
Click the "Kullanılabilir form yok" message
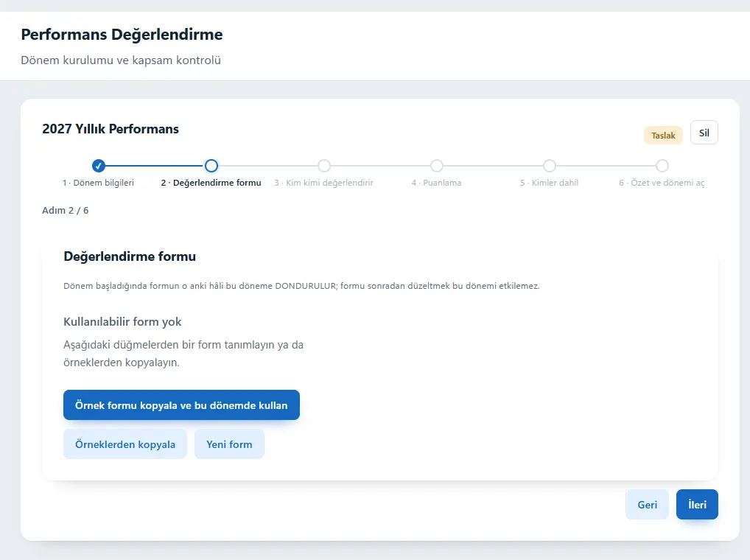pyautogui.click(x=122, y=322)
